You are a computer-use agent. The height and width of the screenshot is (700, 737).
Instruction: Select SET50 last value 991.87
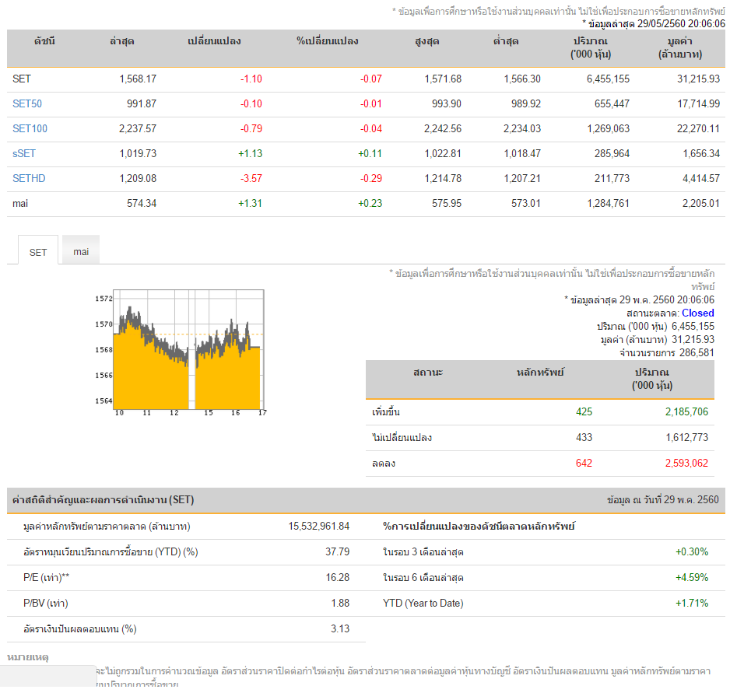click(142, 103)
